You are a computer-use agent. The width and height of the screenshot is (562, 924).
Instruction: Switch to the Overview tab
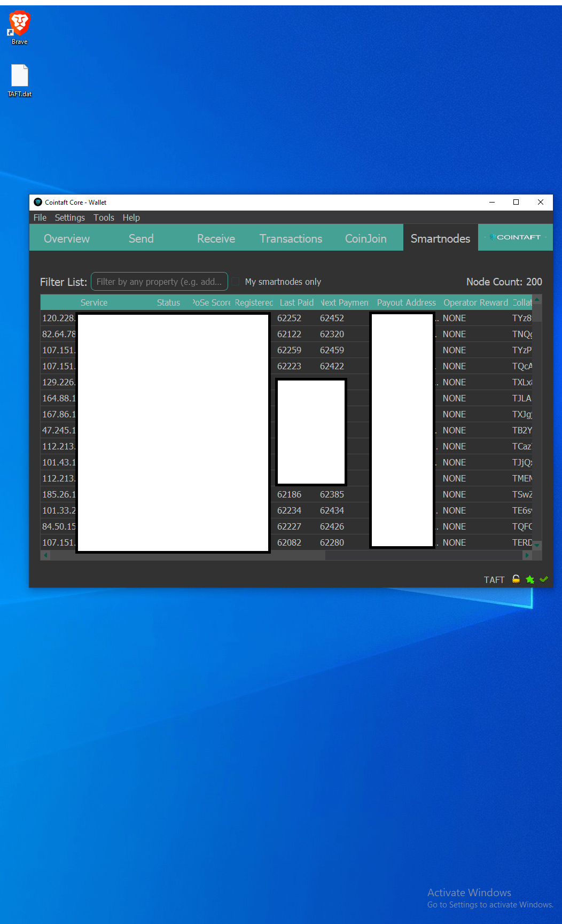pyautogui.click(x=67, y=238)
